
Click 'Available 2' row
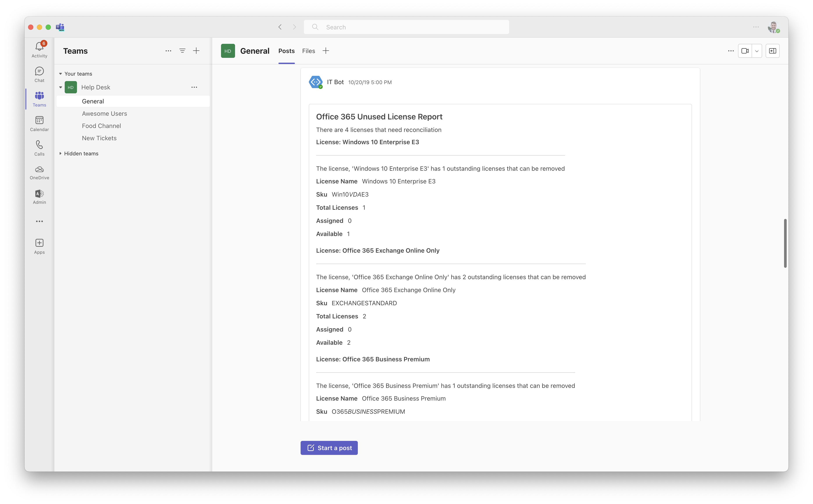pyautogui.click(x=333, y=343)
